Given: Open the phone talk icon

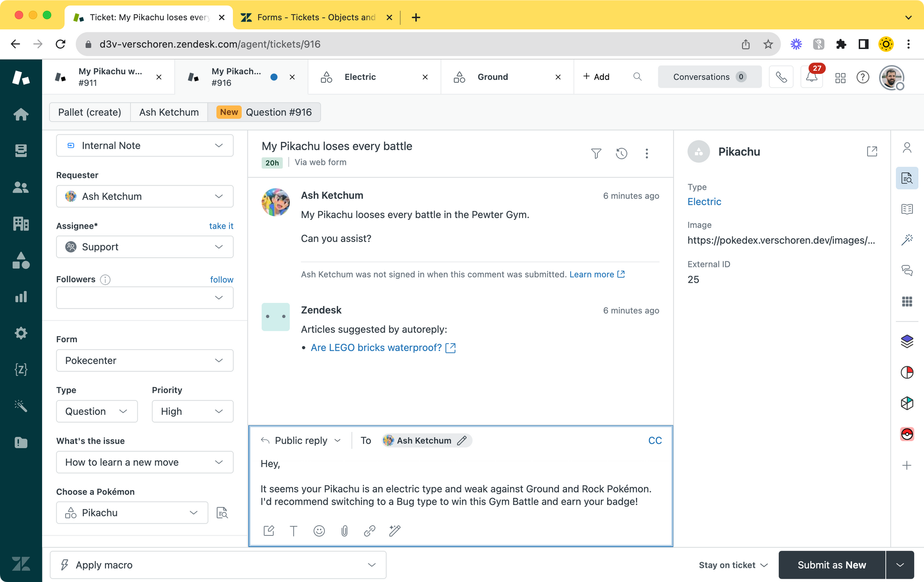Looking at the screenshot, I should pos(781,77).
